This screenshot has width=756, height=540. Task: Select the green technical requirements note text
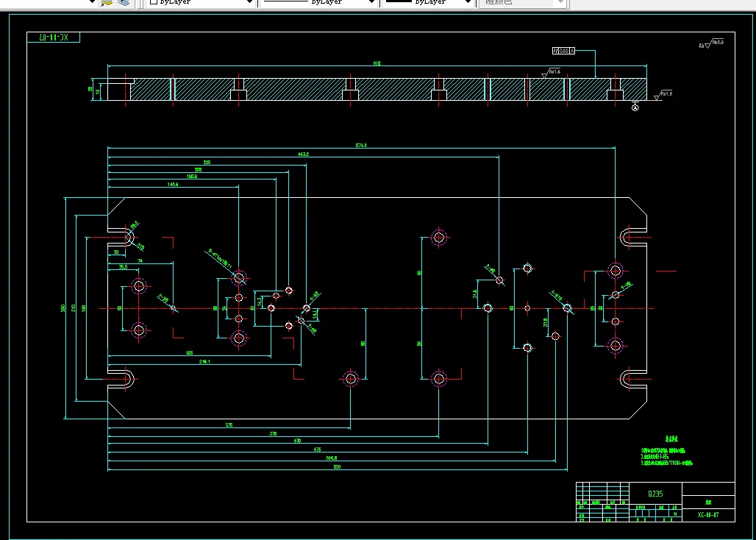point(666,453)
